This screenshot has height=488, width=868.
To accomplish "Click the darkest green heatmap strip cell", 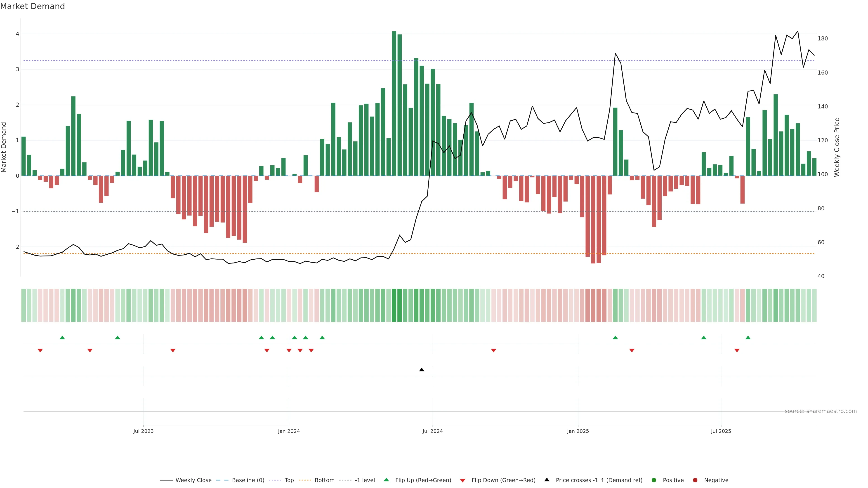I will tap(394, 305).
